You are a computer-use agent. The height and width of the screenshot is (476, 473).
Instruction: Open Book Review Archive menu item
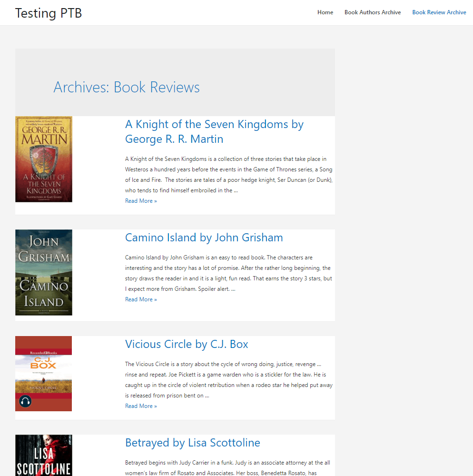click(x=439, y=12)
